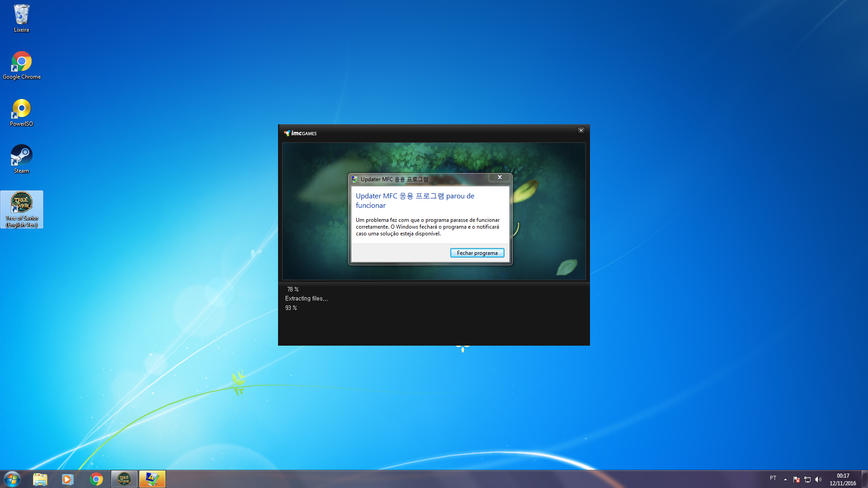Open the Windows Start menu orb
The width and height of the screenshot is (868, 488).
(x=12, y=479)
